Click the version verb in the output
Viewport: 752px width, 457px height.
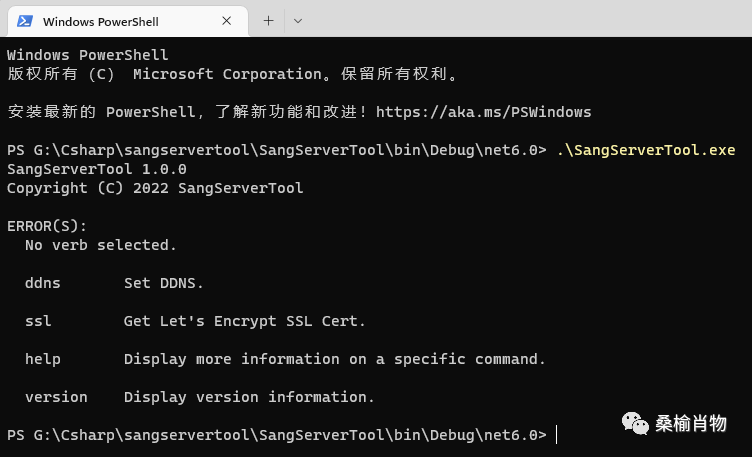(x=56, y=397)
